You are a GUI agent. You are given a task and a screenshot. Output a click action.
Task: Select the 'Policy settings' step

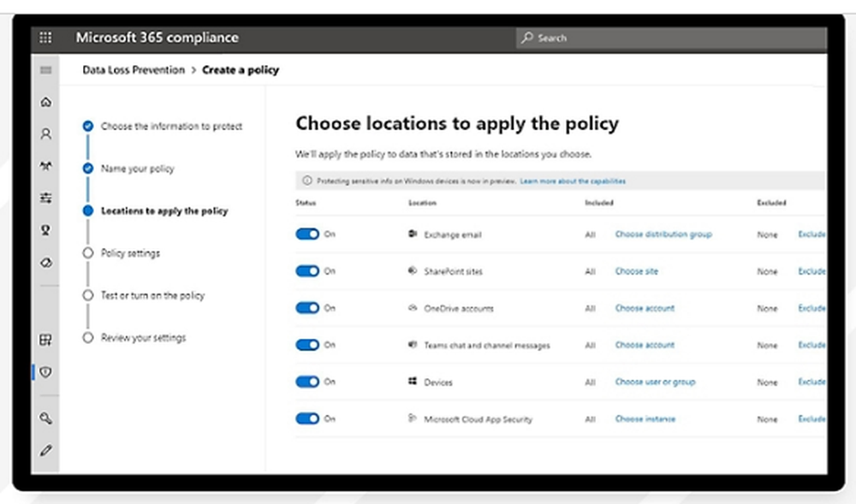130,253
